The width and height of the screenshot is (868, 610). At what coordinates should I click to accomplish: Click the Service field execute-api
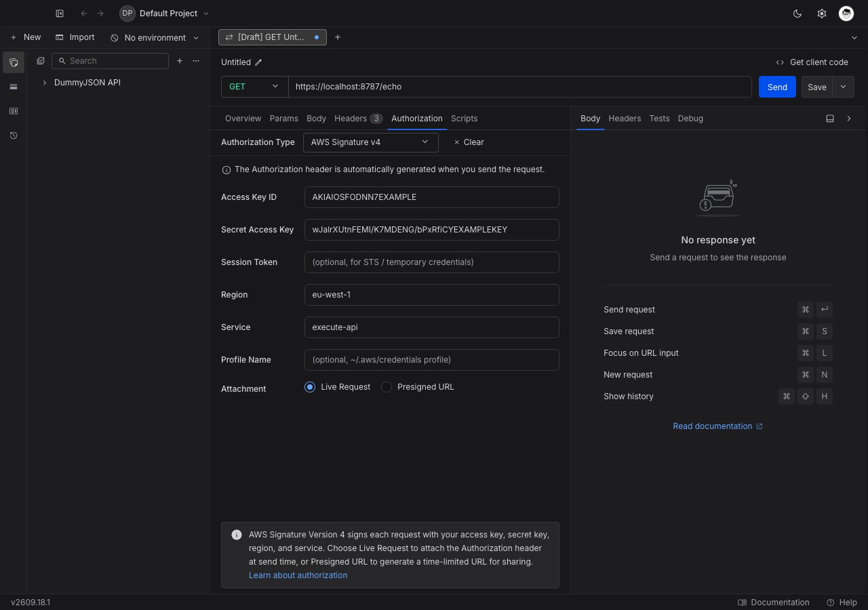coord(432,327)
